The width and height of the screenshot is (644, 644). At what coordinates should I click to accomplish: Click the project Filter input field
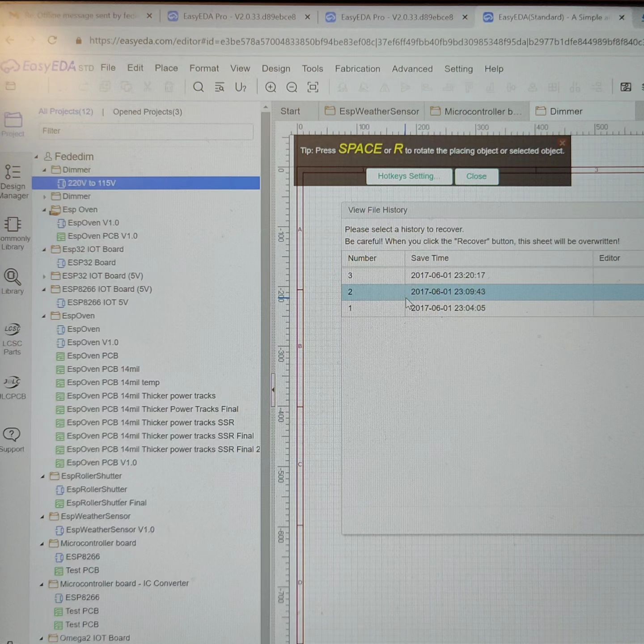(x=146, y=131)
